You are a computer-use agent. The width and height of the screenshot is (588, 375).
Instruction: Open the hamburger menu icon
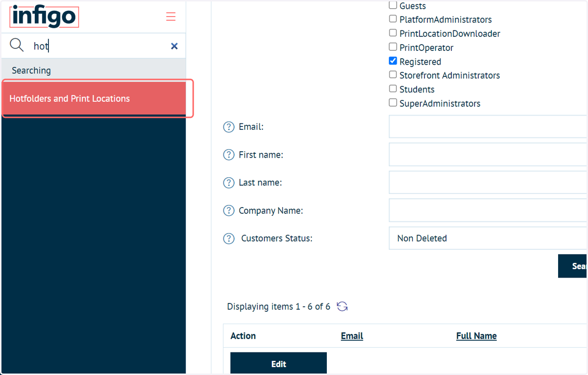(x=171, y=17)
